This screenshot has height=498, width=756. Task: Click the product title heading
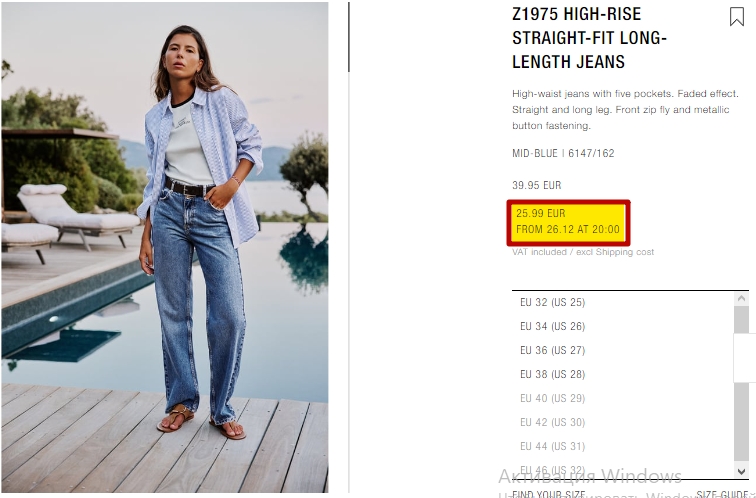pyautogui.click(x=589, y=38)
